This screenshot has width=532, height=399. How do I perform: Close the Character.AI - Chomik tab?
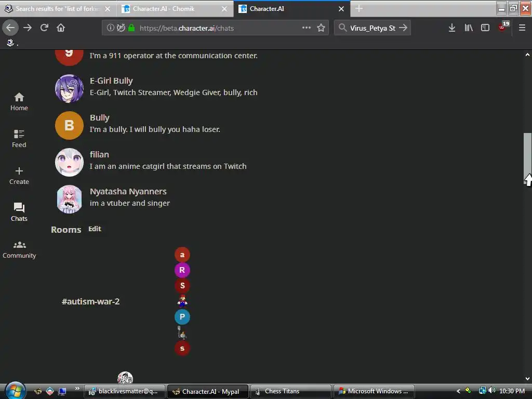(224, 9)
